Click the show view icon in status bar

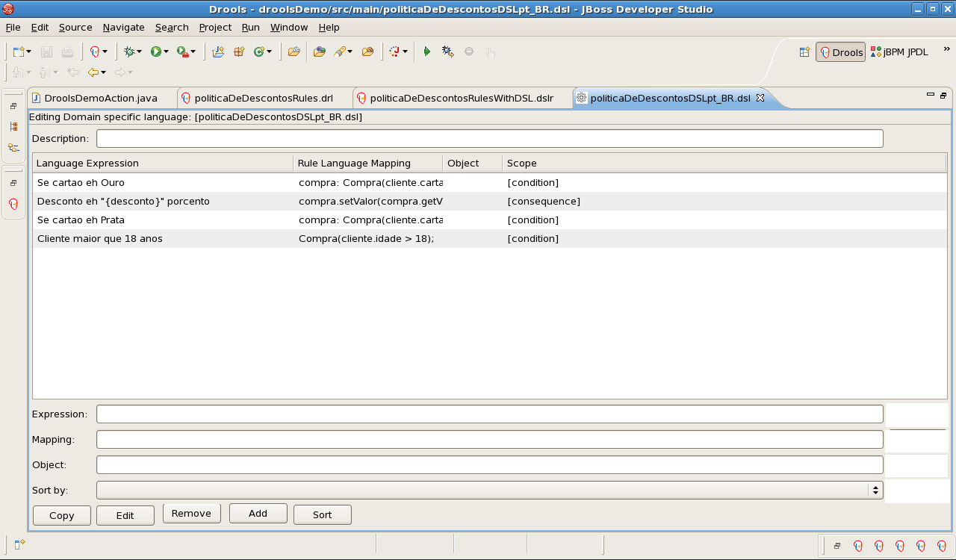point(19,545)
